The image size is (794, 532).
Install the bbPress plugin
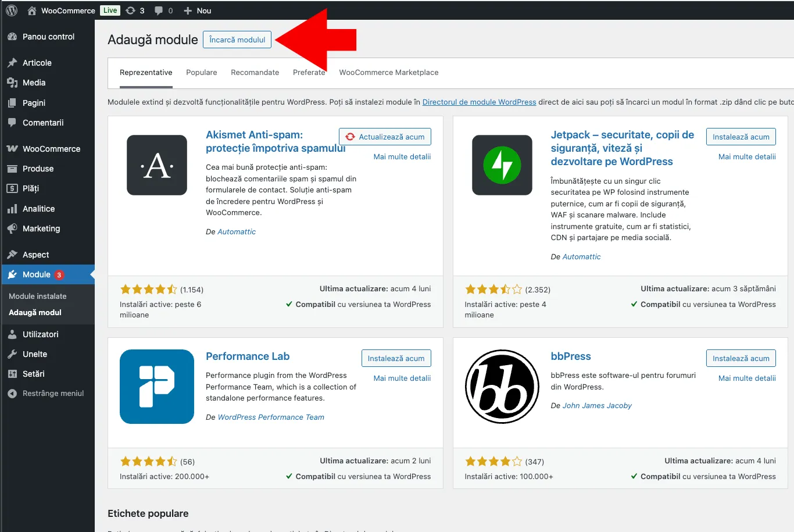(741, 358)
